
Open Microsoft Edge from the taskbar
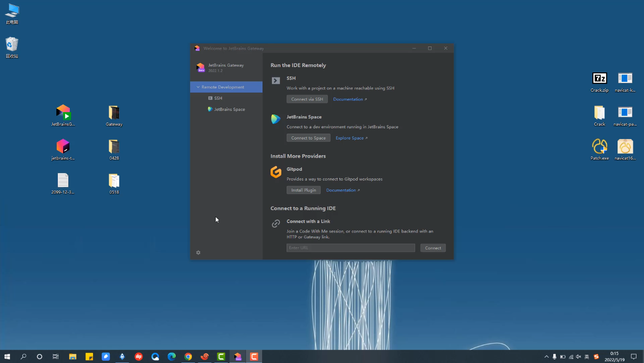[172, 356]
